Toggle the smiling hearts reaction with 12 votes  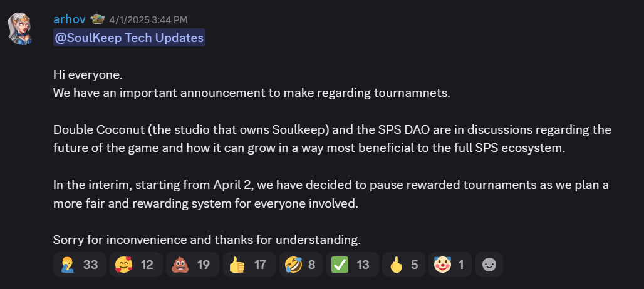(135, 265)
